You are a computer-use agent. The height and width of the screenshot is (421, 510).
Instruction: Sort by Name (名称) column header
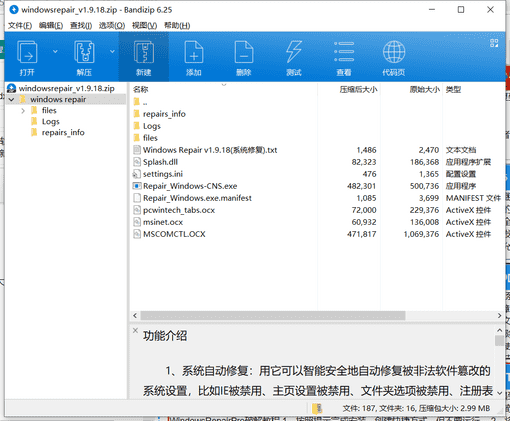click(141, 89)
